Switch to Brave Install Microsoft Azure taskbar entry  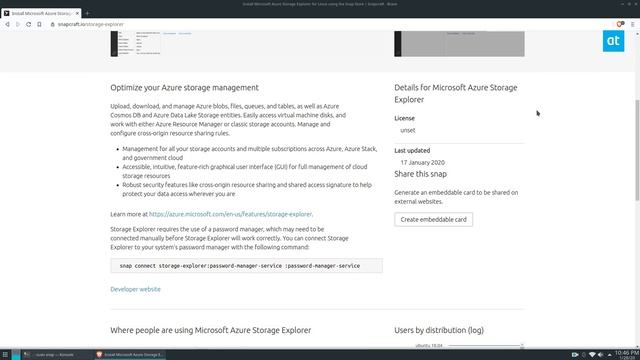pos(130,355)
